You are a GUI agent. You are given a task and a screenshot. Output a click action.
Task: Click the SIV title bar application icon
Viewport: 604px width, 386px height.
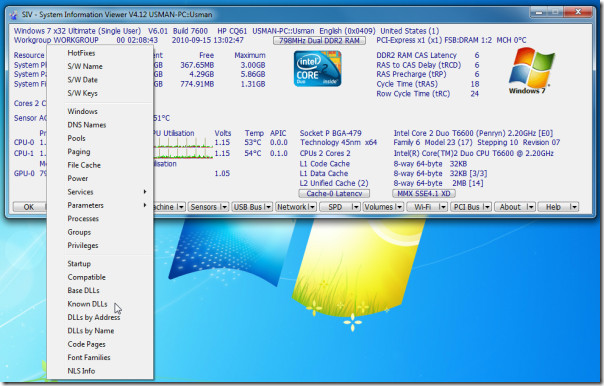point(14,15)
